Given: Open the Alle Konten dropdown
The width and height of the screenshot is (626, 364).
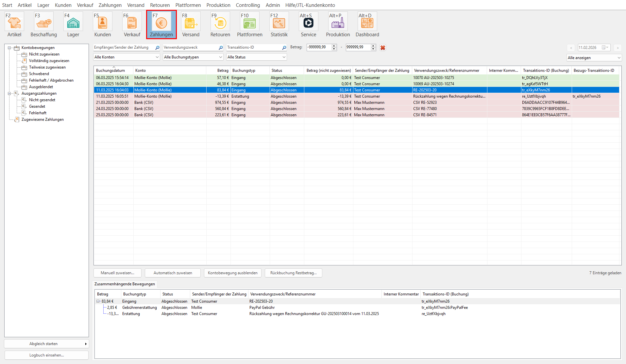Looking at the screenshot, I should [127, 57].
